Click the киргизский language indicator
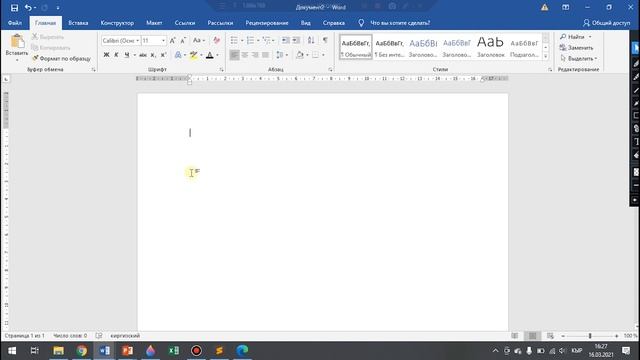This screenshot has width=640, height=360. click(x=125, y=336)
